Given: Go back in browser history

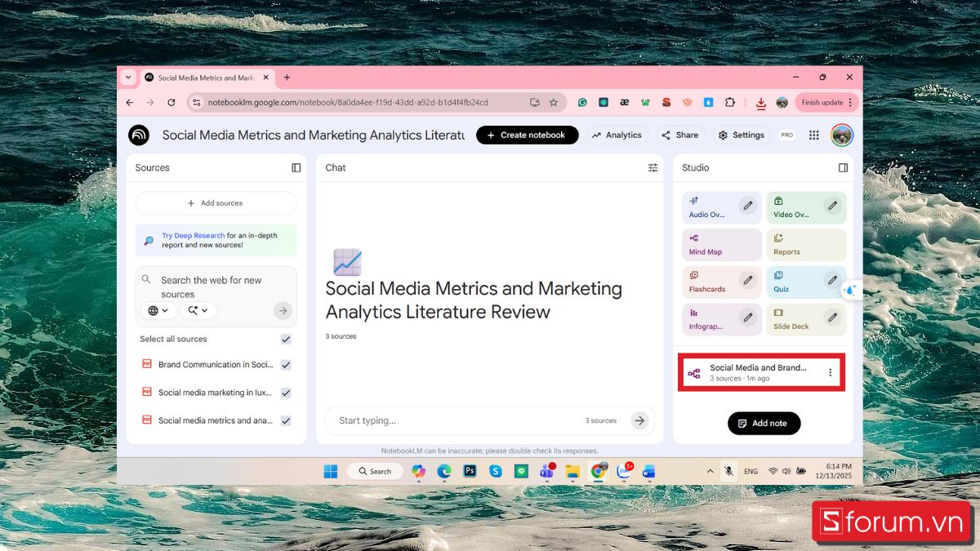Looking at the screenshot, I should (130, 102).
